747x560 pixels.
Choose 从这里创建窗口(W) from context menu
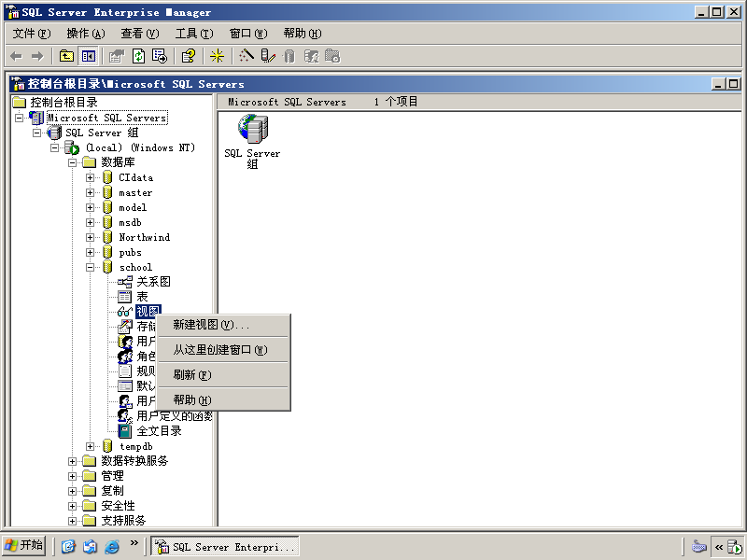pyautogui.click(x=223, y=350)
